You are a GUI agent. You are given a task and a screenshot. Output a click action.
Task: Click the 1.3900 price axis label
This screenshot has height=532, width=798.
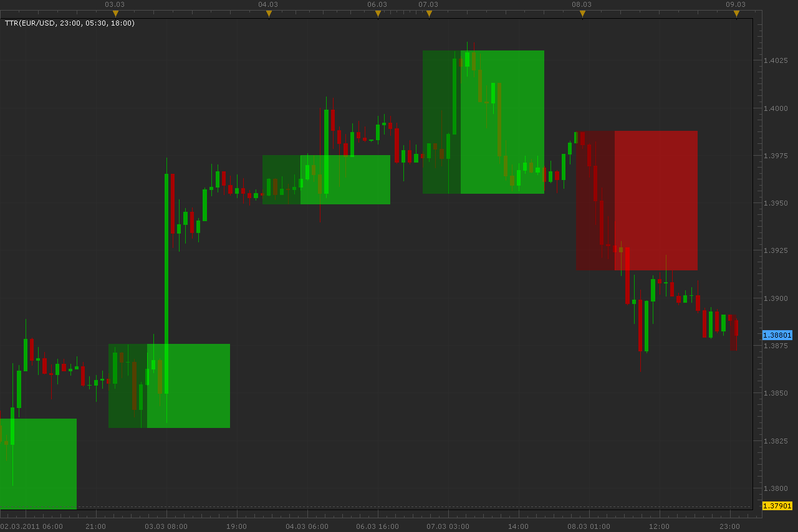point(776,298)
